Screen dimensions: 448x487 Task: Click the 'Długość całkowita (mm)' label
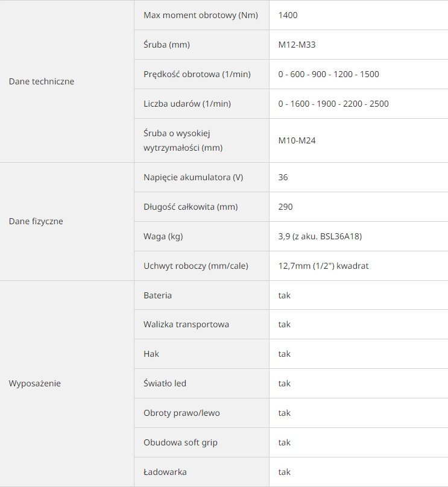pos(191,207)
